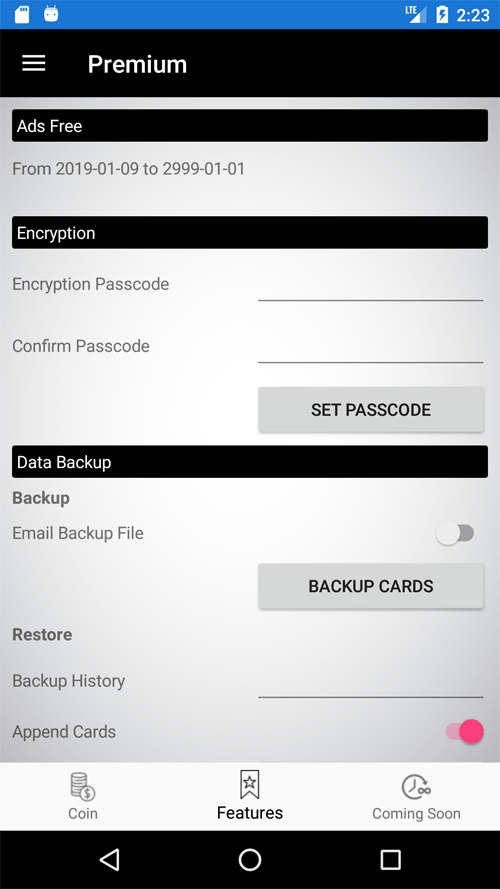The height and width of the screenshot is (889, 500).
Task: Tap the Data Backup section header
Action: click(250, 462)
